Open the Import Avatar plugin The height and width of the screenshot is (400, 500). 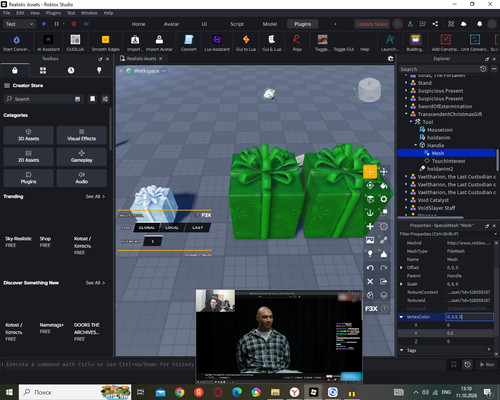pyautogui.click(x=159, y=43)
